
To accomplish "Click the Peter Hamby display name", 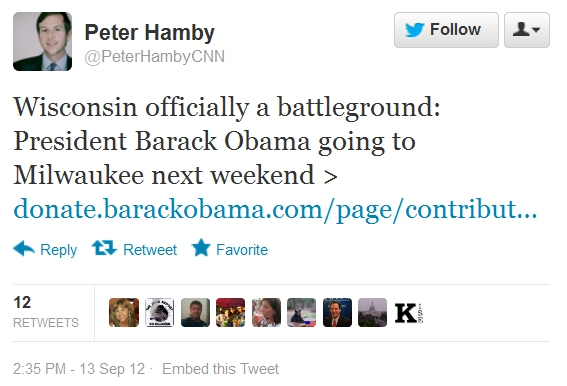I will click(x=150, y=32).
